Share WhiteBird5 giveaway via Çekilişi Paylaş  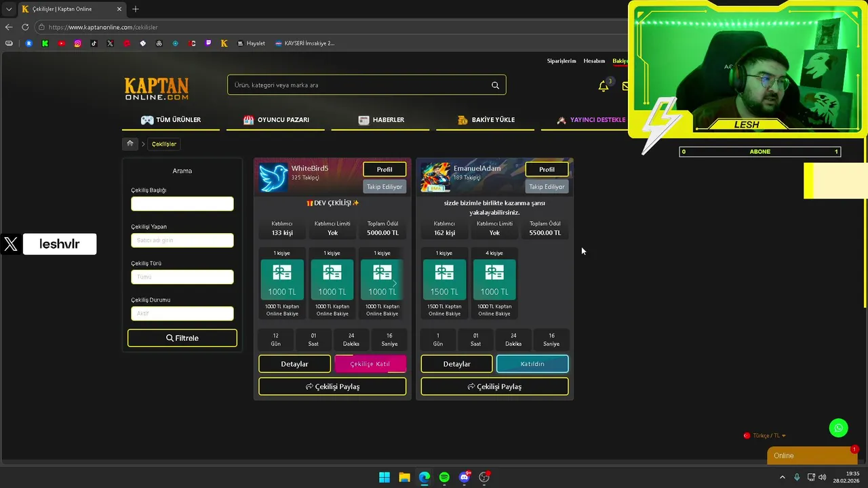(x=332, y=386)
